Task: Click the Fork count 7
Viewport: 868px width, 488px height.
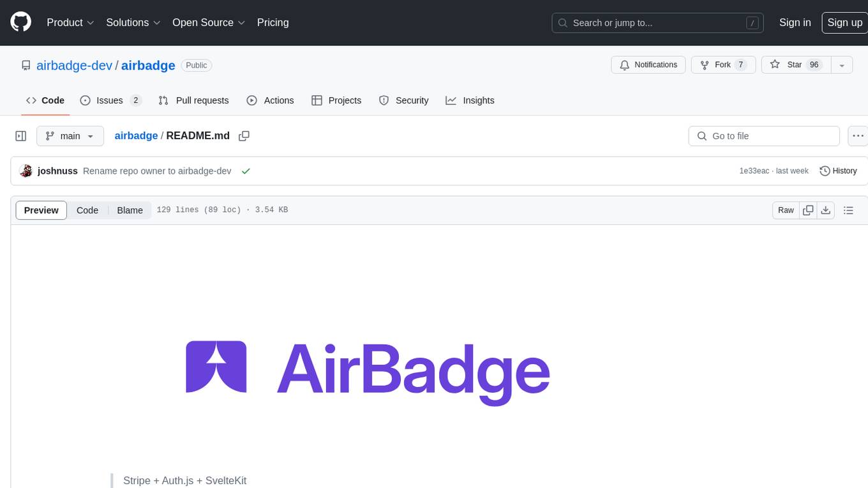Action: pyautogui.click(x=740, y=65)
